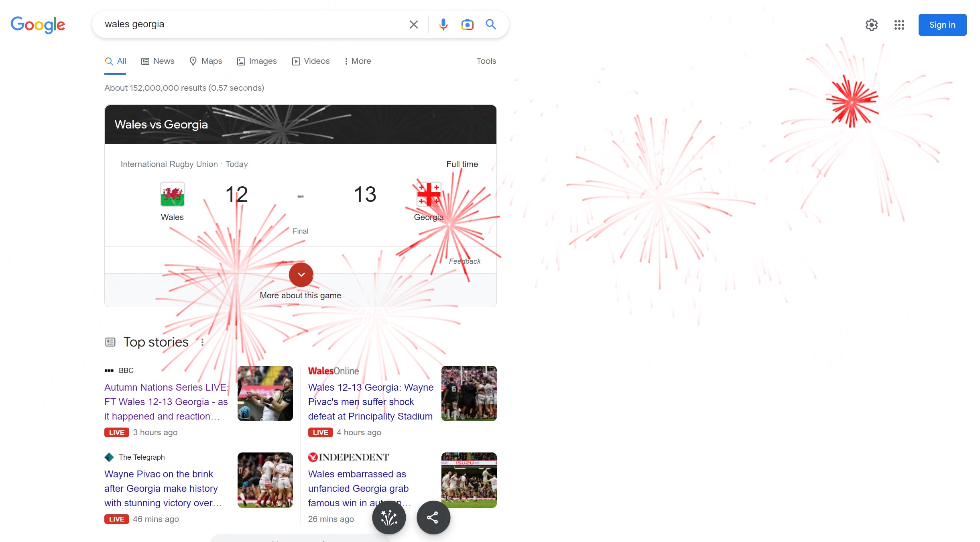This screenshot has width=980, height=542.
Task: Open the Tools options
Action: point(486,61)
